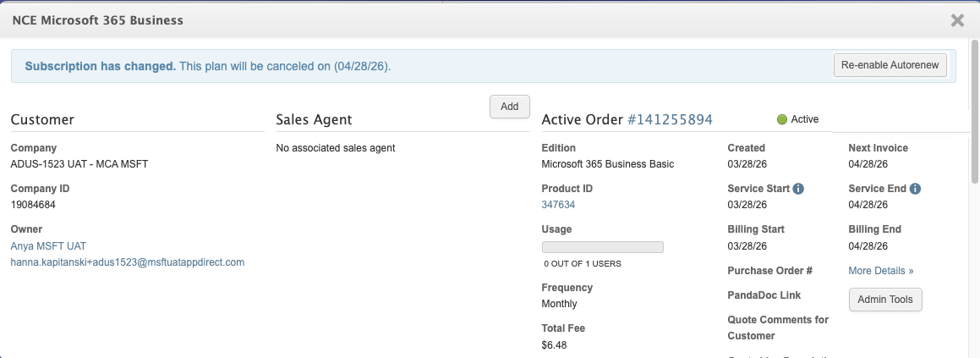Click Billing Start date value
The image size is (980, 358).
[747, 246]
